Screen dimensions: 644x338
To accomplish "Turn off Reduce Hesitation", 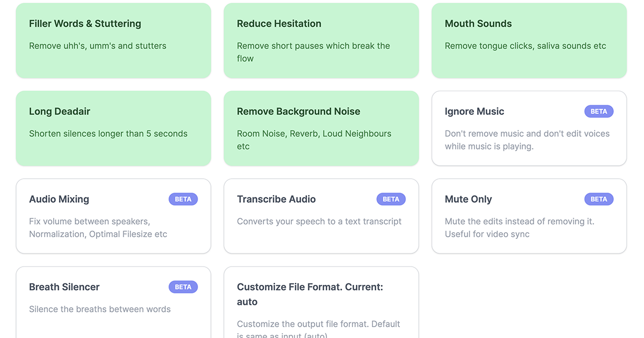I will (x=321, y=40).
